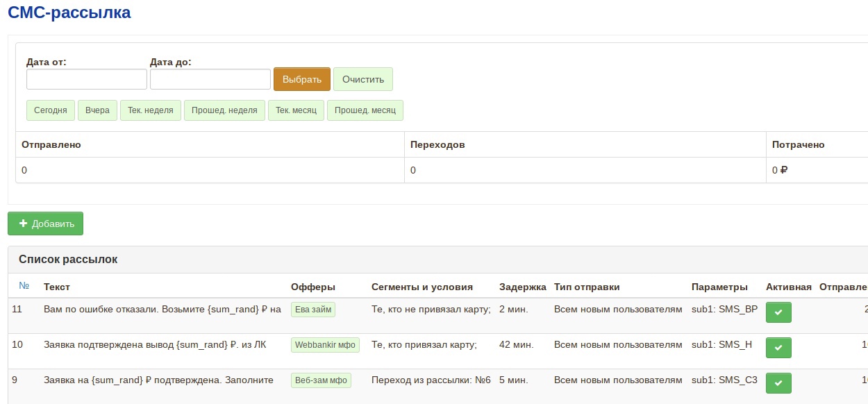The height and width of the screenshot is (404, 868).
Task: Toggle active status of mailing 10
Action: pos(778,348)
